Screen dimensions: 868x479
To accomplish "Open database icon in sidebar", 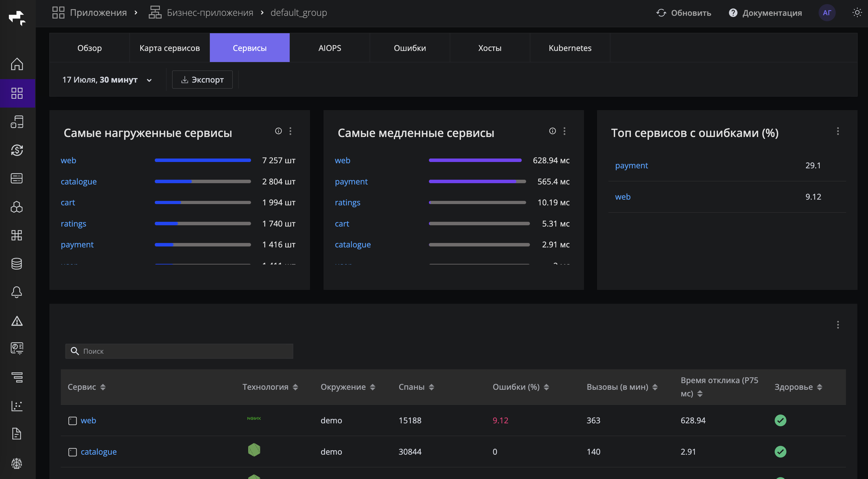I will pyautogui.click(x=17, y=264).
